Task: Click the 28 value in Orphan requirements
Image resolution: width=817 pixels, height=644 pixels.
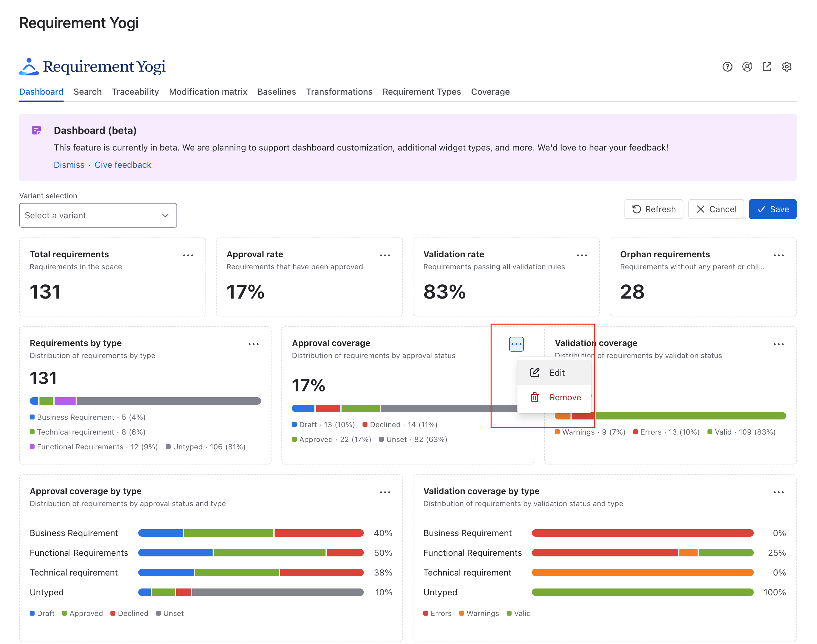Action: (x=632, y=292)
